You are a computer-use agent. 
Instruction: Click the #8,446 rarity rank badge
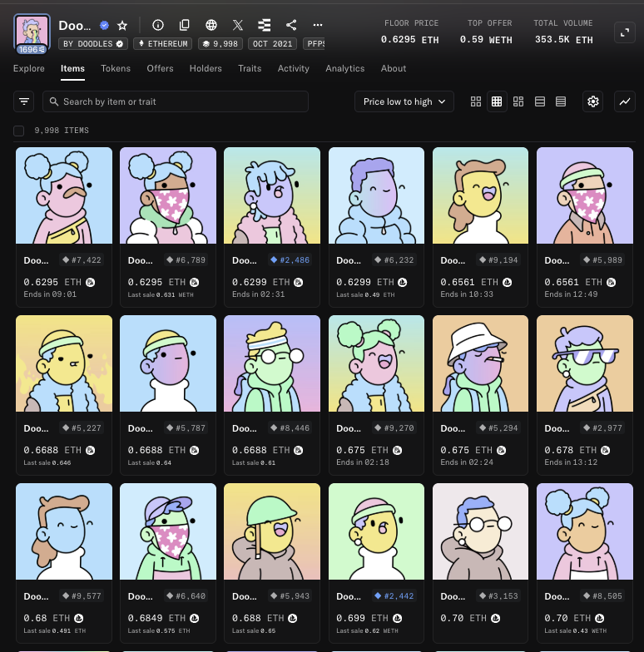[290, 428]
